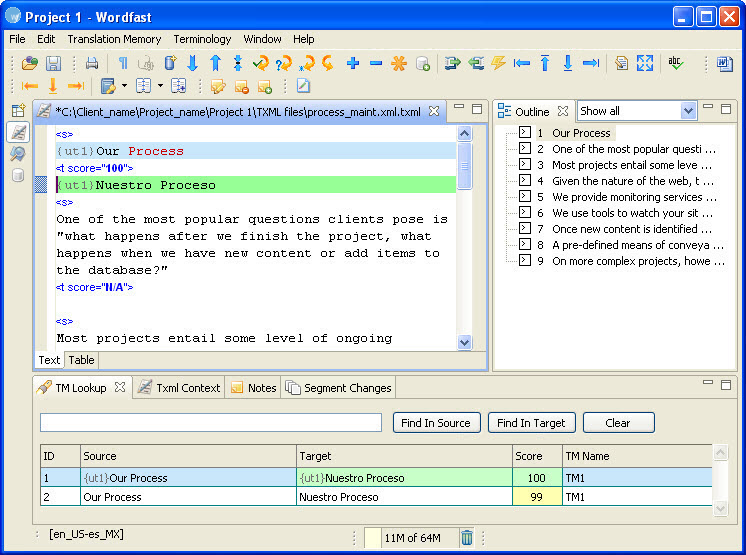Click the yellow lightning bolt icon

pos(498,63)
